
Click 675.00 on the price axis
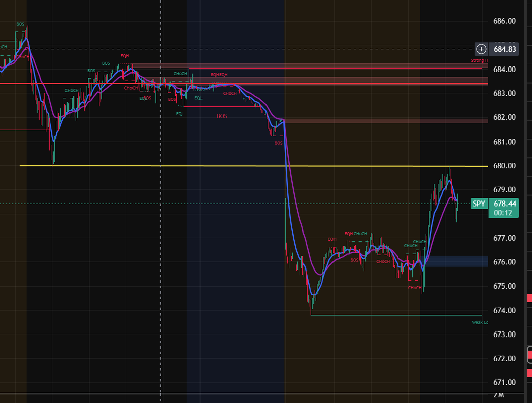pos(504,286)
